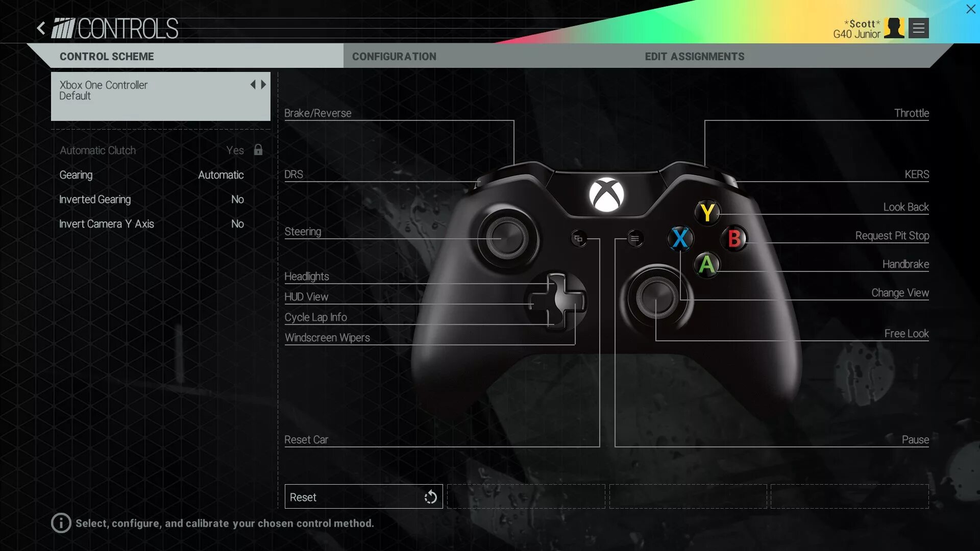
Task: Navigate back using back arrow
Action: [x=40, y=28]
